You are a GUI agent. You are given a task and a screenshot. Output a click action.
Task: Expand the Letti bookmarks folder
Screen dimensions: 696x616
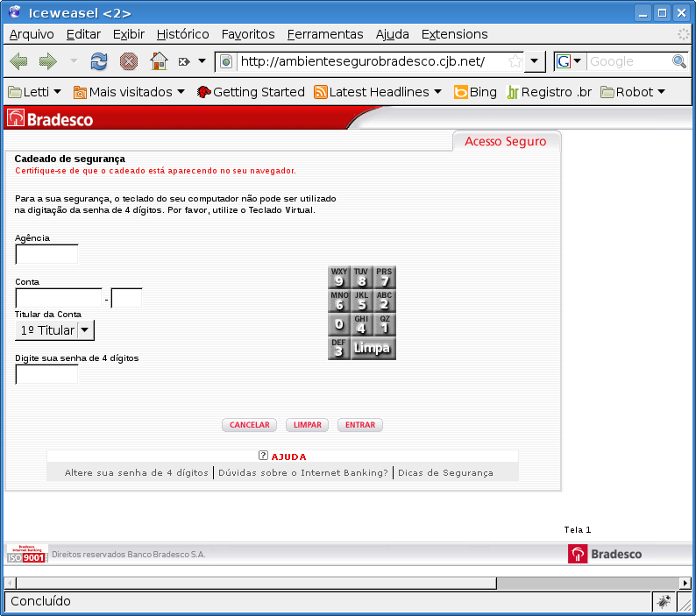(34, 92)
